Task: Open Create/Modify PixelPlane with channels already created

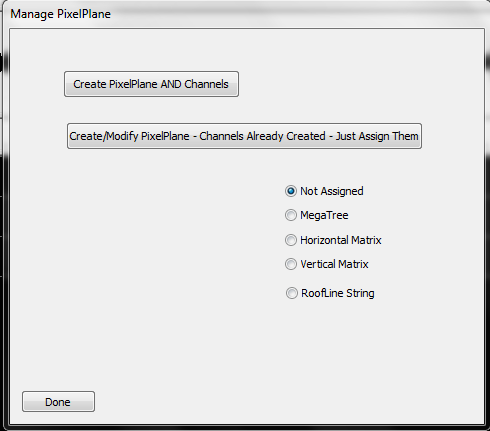Action: coord(244,136)
